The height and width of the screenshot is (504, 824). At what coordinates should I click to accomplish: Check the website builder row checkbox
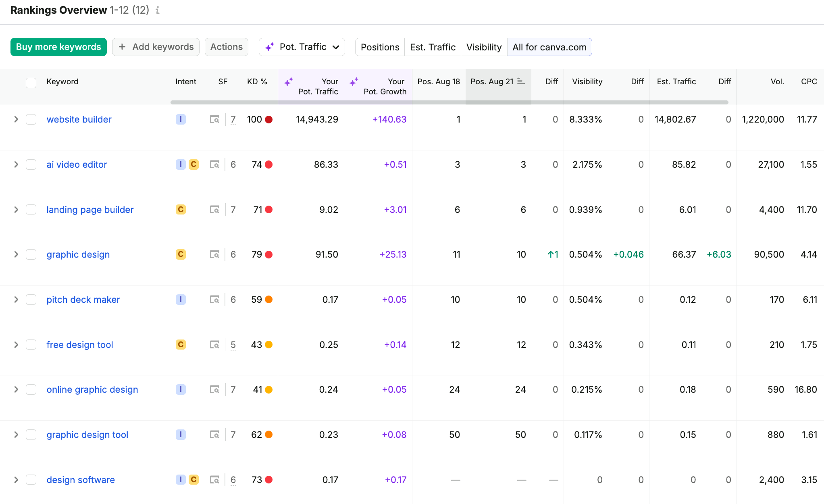tap(31, 119)
